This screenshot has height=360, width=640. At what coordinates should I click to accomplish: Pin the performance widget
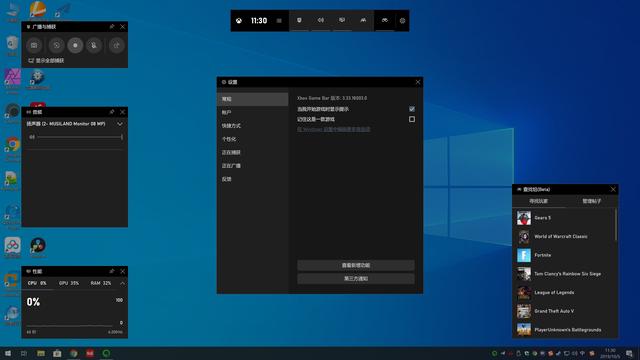click(112, 271)
